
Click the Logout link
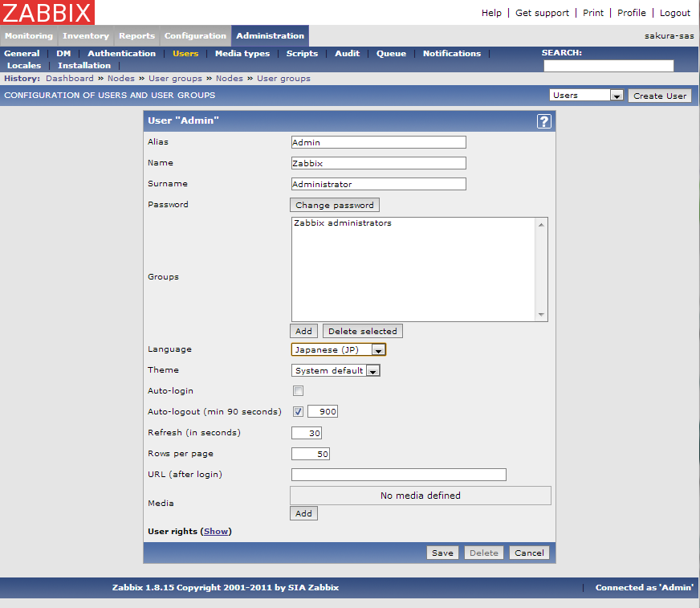[x=674, y=13]
